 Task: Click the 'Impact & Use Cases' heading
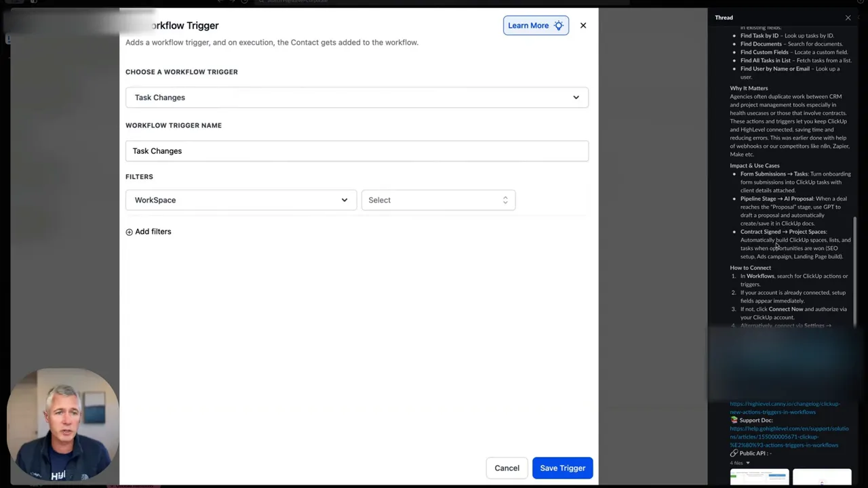pos(755,165)
